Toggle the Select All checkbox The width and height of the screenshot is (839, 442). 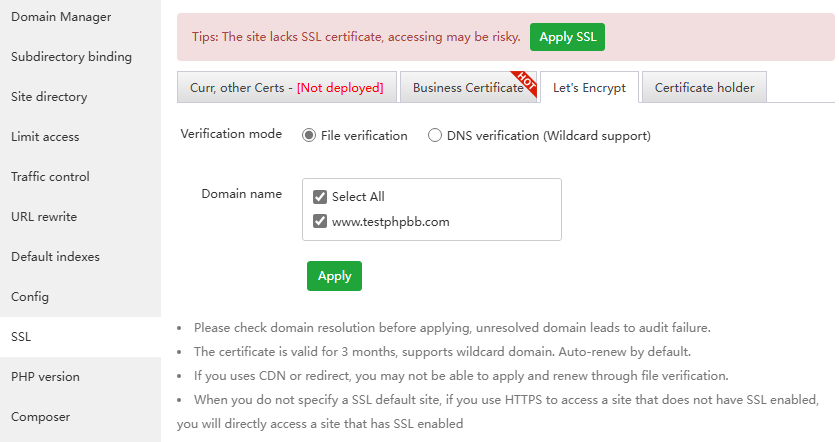[x=320, y=197]
